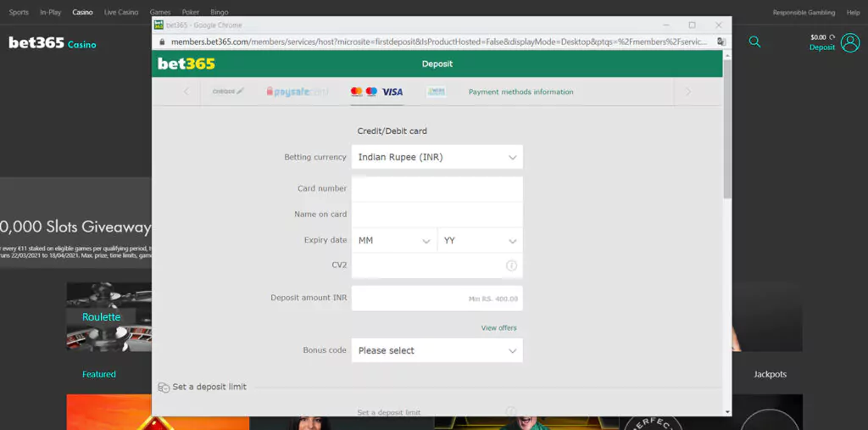Click the translate icon in address bar
The width and height of the screenshot is (868, 430).
[721, 42]
